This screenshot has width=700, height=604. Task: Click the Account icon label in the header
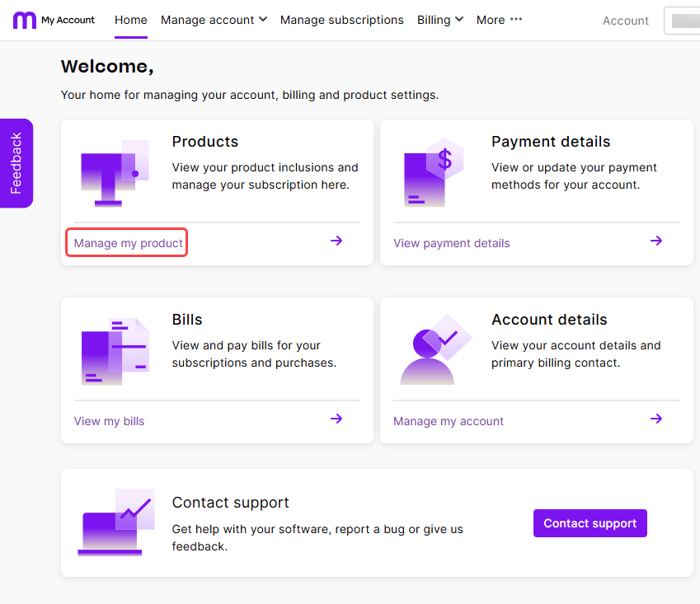click(x=625, y=21)
